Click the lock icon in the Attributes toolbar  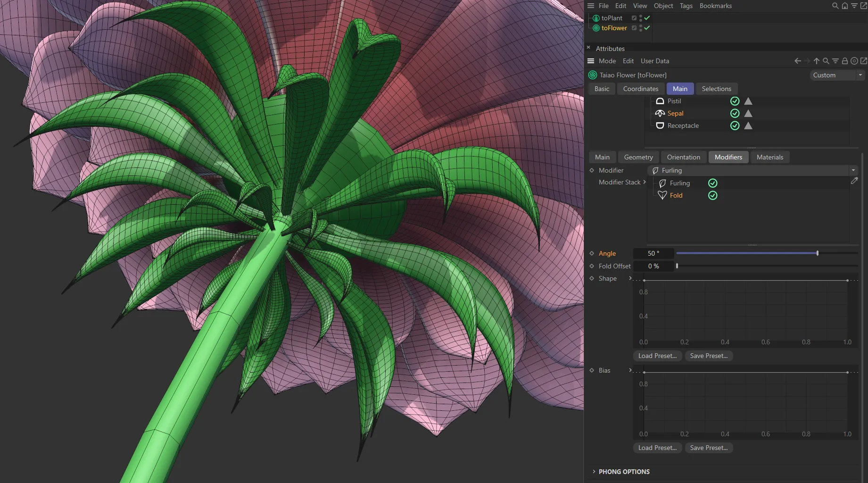coord(844,61)
